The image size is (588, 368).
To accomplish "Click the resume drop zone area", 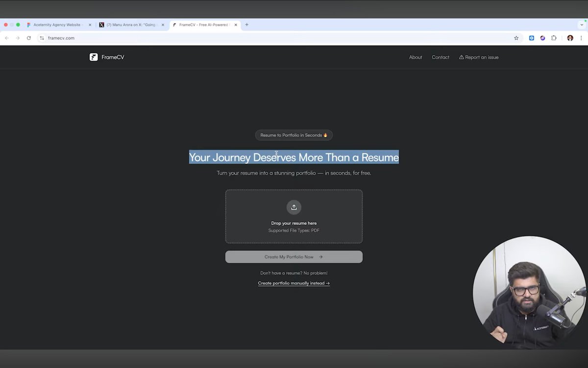I will [x=294, y=216].
